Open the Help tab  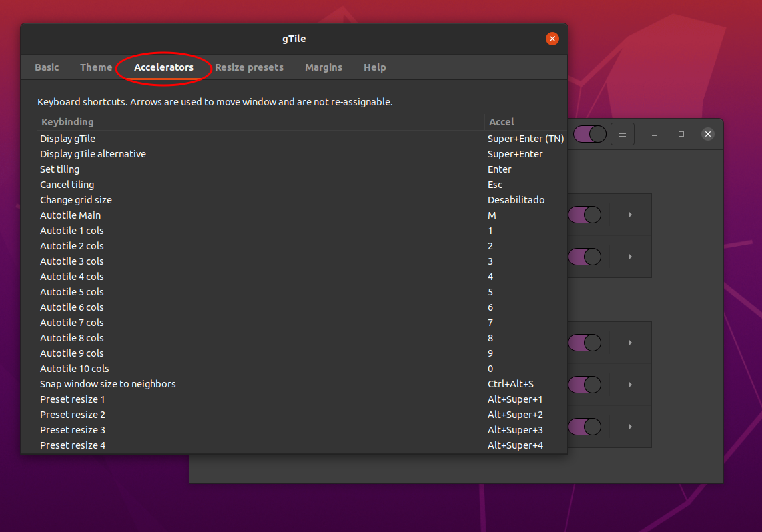coord(375,67)
